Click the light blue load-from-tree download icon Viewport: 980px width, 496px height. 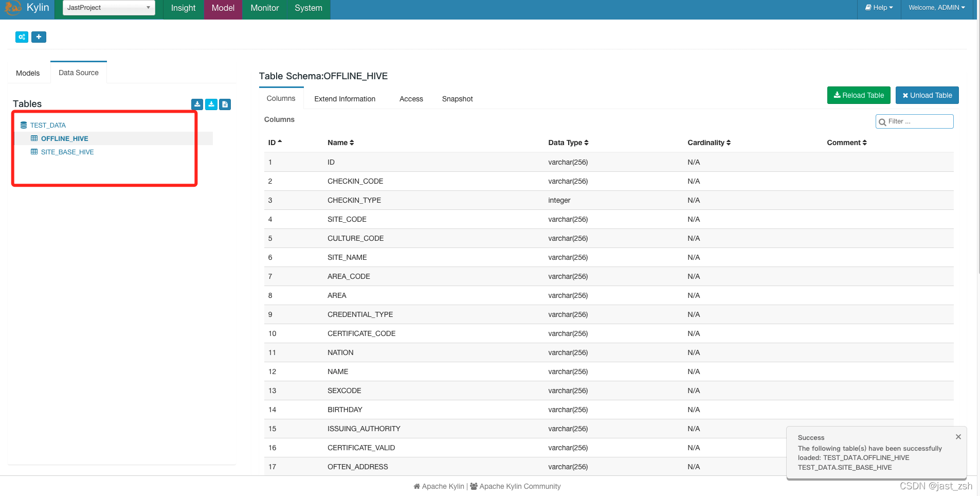click(x=211, y=104)
